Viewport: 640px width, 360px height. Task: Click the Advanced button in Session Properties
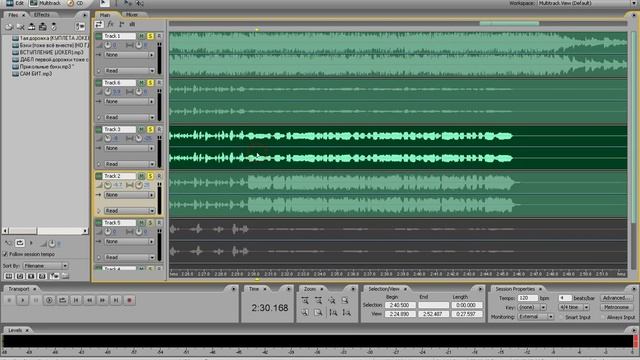[x=616, y=298]
